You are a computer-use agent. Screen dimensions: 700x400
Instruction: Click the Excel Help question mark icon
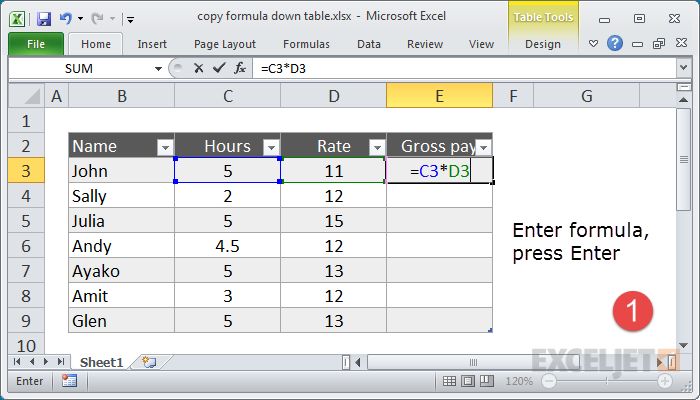(x=615, y=43)
